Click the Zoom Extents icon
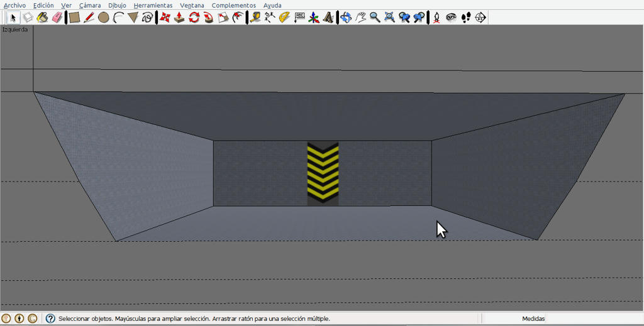Screen dimensions: 644x326 coord(389,17)
